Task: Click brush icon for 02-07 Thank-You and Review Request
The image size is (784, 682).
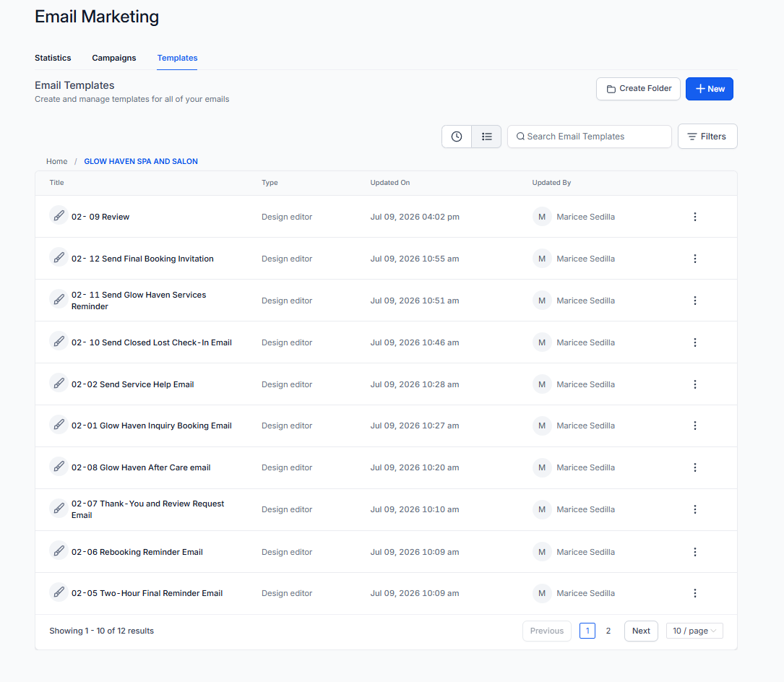Action: pos(59,509)
